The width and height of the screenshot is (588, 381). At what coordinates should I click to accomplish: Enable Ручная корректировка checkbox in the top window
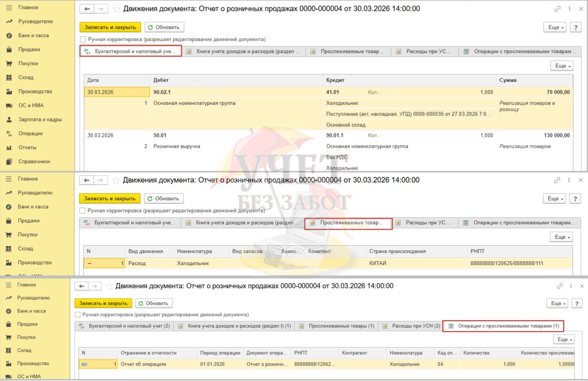[x=83, y=39]
